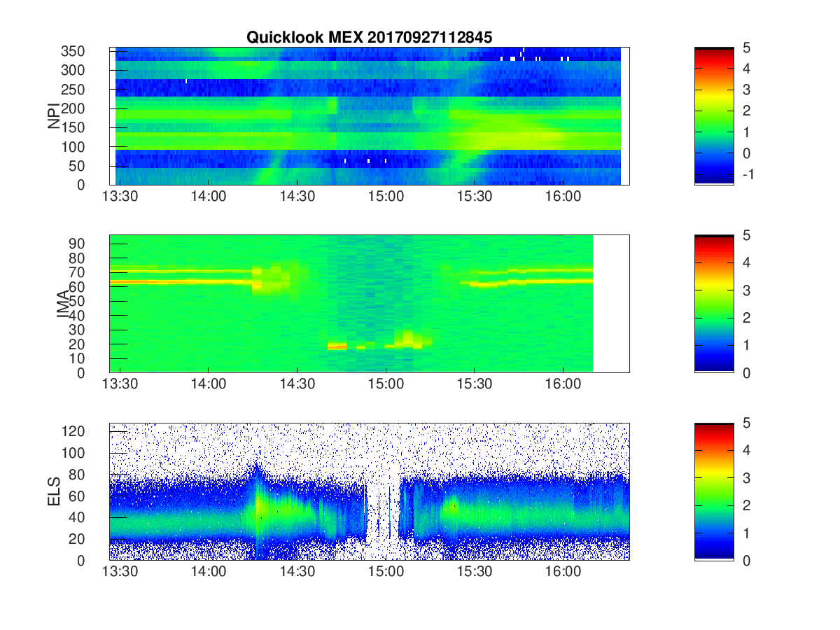Click 14:30 time label under NPI panel

point(297,197)
